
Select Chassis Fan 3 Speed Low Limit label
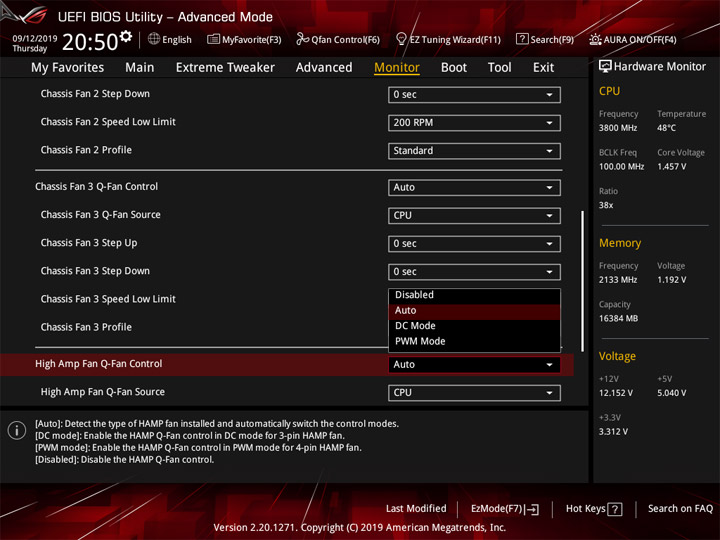[x=108, y=299]
